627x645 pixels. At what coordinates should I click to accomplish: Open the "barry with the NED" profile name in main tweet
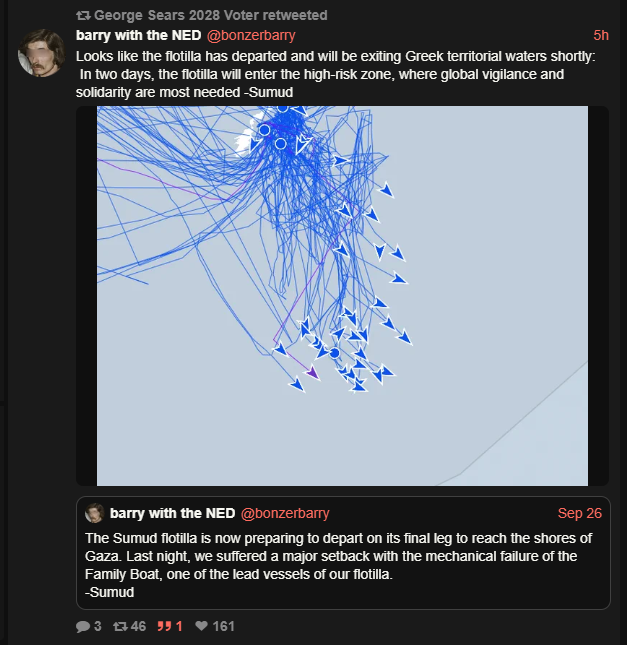(x=139, y=35)
